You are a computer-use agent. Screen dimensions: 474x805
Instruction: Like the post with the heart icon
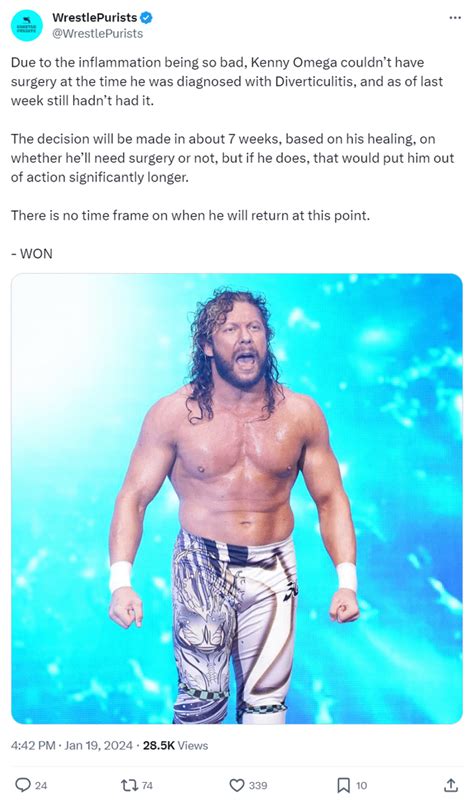click(237, 785)
